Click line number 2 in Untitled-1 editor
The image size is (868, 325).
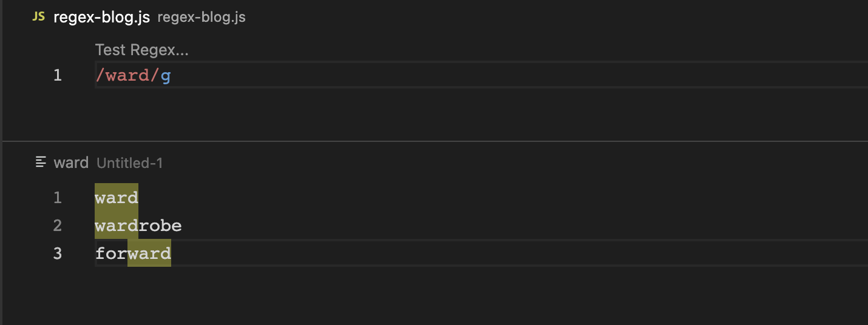tap(58, 226)
